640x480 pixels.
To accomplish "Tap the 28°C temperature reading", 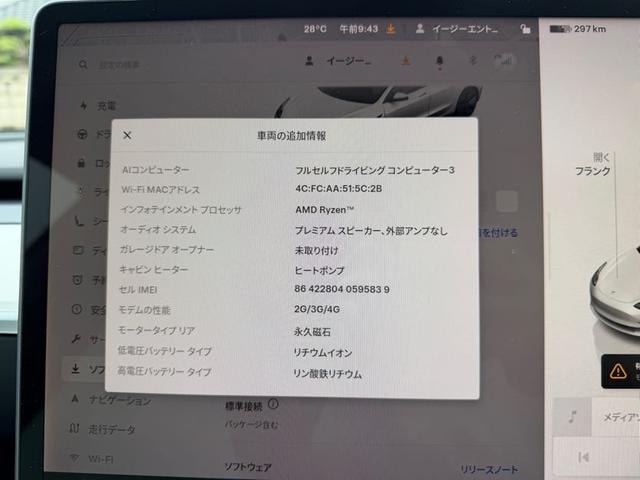I will [x=315, y=29].
